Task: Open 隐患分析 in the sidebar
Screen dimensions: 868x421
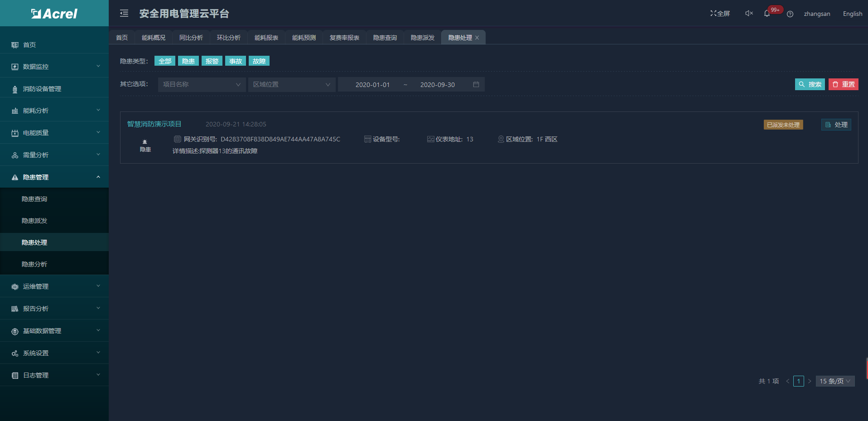Action: tap(34, 264)
